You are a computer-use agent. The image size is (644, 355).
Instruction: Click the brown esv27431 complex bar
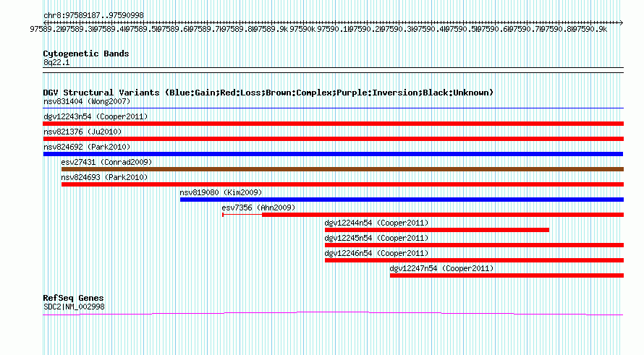tap(342, 169)
